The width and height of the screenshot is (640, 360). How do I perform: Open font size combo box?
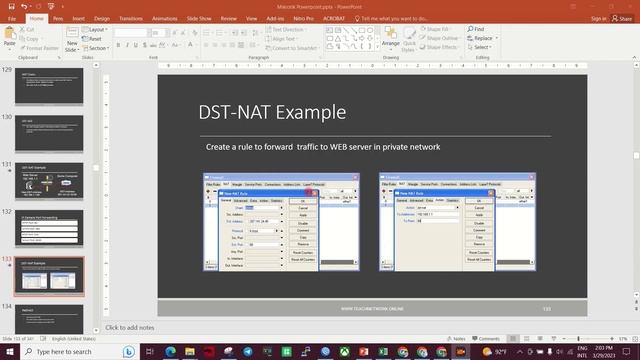click(x=160, y=33)
